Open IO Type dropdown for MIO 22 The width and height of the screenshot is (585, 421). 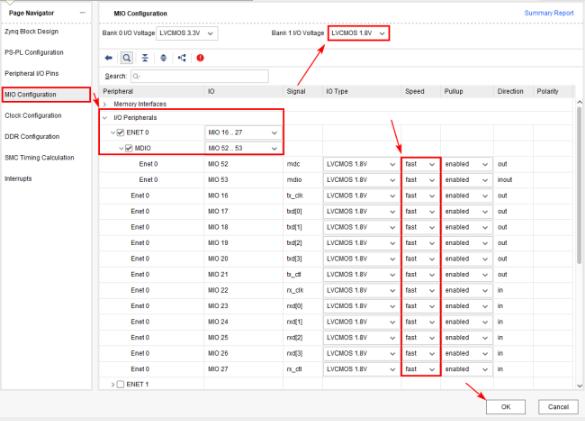[361, 290]
